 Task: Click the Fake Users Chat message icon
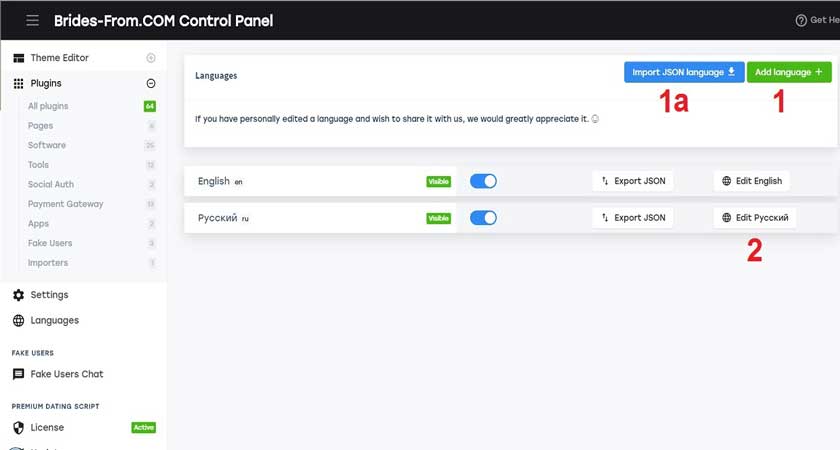coord(19,374)
